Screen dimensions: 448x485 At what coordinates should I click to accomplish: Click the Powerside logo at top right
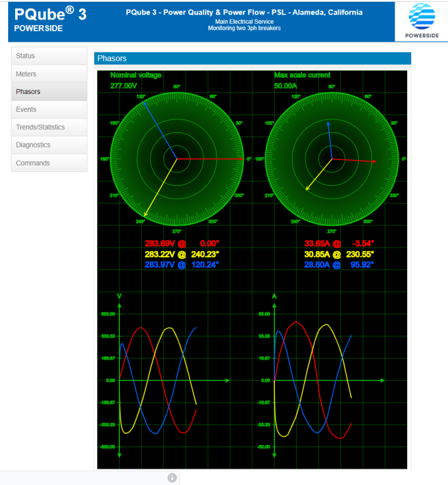pyautogui.click(x=422, y=21)
